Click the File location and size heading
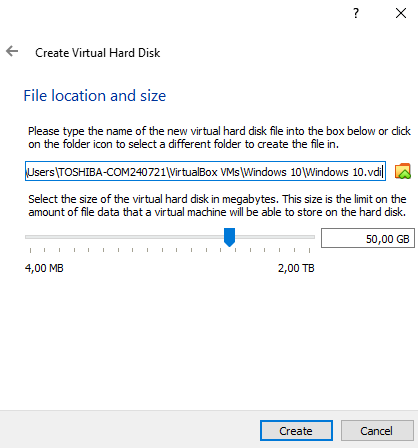418x448 pixels. tap(95, 96)
